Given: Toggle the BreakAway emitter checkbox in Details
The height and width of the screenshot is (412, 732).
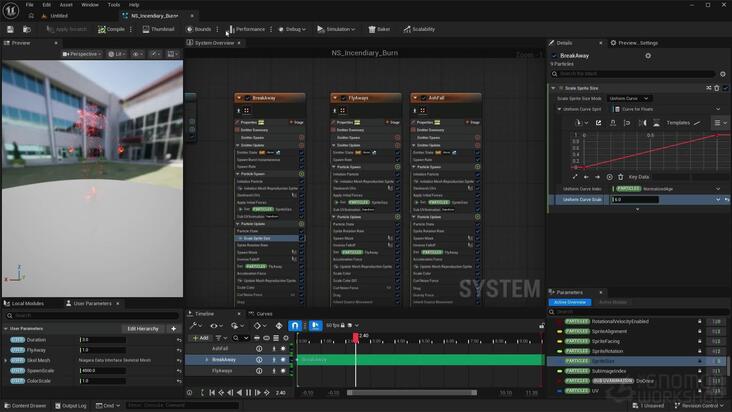Looking at the screenshot, I should [x=554, y=56].
